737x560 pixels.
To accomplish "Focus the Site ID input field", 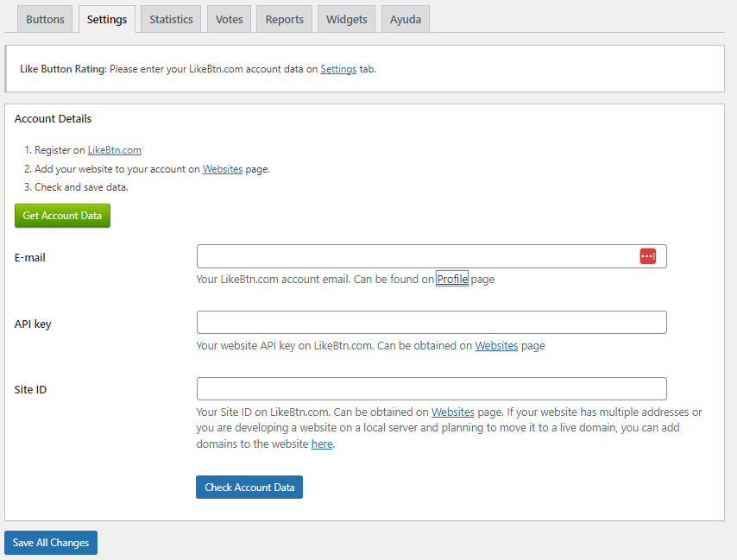I will click(x=431, y=388).
